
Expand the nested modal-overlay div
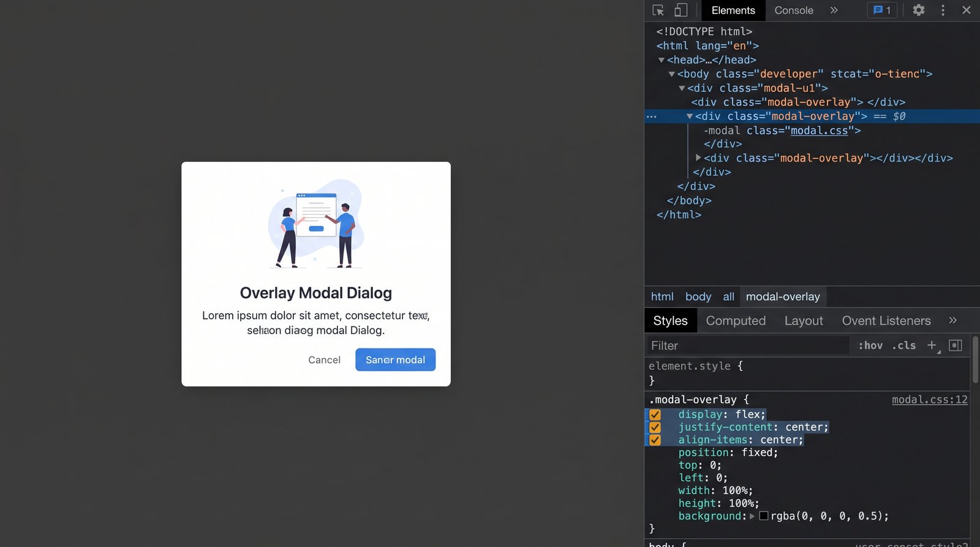698,158
